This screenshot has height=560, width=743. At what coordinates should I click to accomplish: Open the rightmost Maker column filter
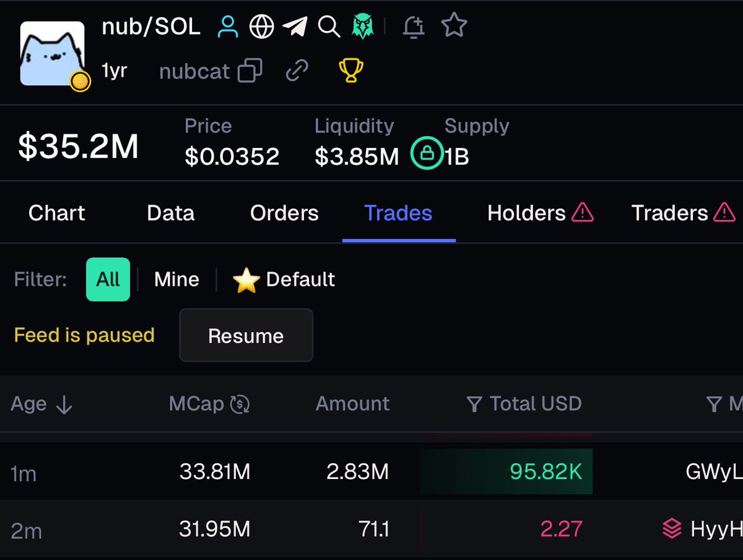[x=713, y=403]
